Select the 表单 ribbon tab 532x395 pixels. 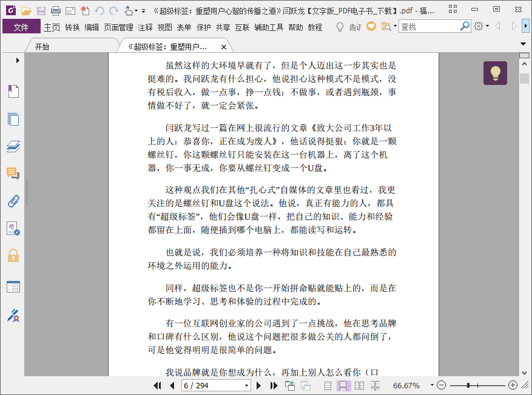tap(184, 27)
